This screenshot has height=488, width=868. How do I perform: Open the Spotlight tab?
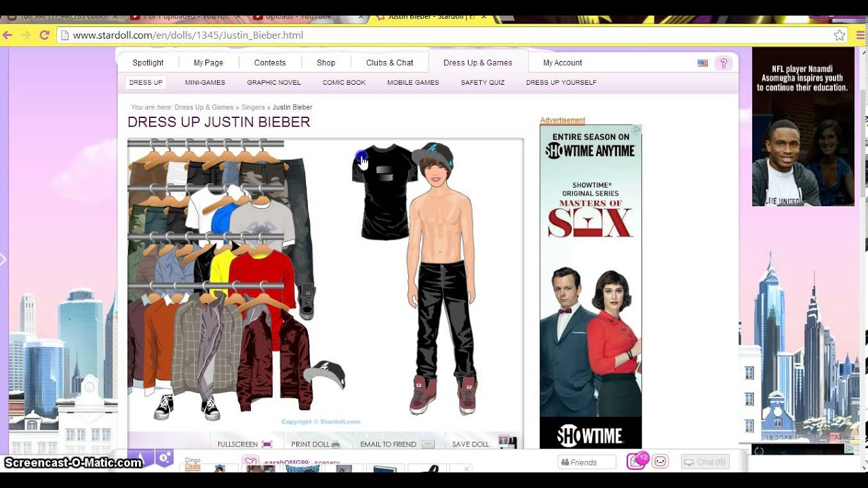click(148, 63)
